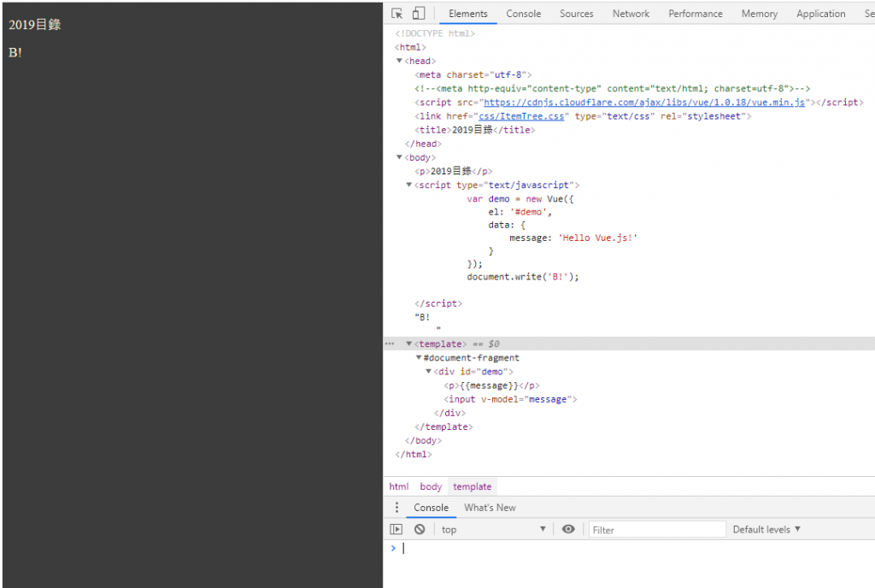
Task: Click html in the breadcrumb bar
Action: pos(398,486)
